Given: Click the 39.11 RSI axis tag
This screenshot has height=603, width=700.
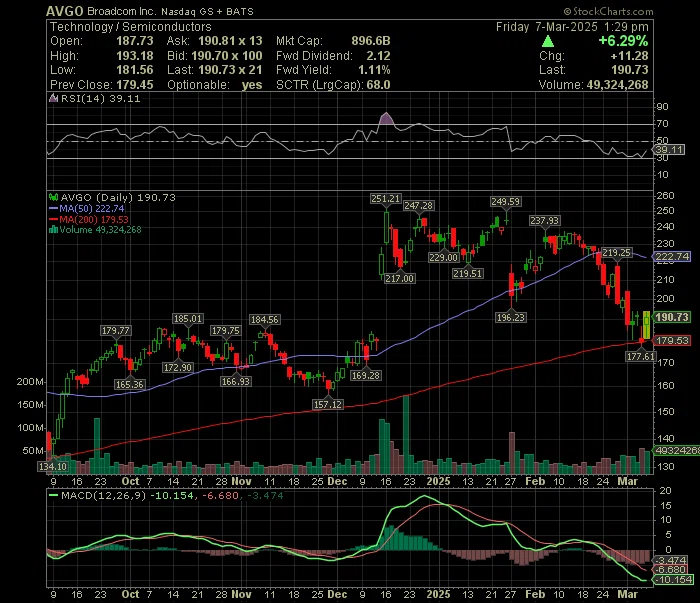Looking at the screenshot, I should [x=669, y=150].
